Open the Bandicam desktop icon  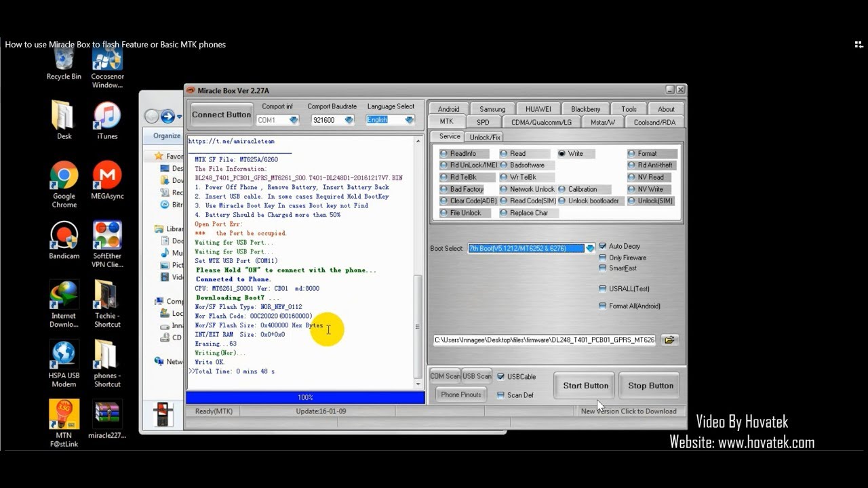(x=64, y=240)
